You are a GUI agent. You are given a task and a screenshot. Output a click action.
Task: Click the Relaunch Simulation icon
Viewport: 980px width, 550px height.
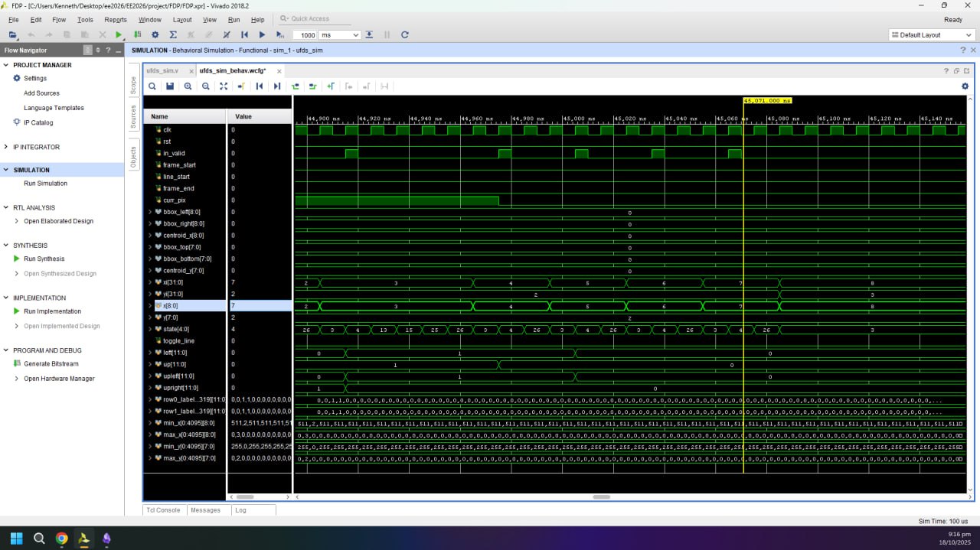(x=404, y=35)
